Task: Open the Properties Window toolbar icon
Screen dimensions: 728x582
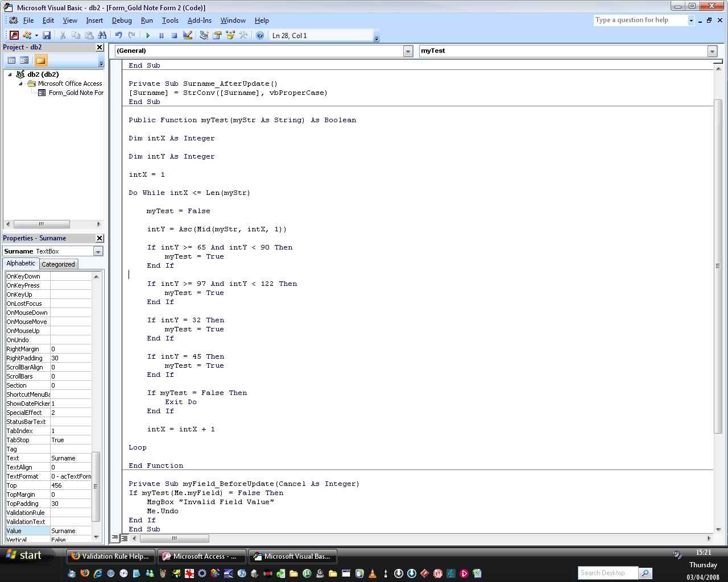Action: coord(217,35)
